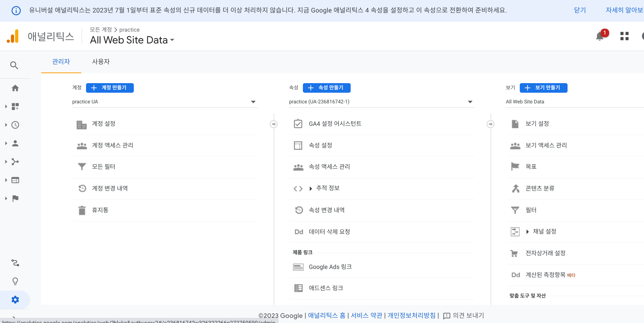The width and height of the screenshot is (644, 323).
Task: Click the 휴지통 trash icon
Action: 82,210
